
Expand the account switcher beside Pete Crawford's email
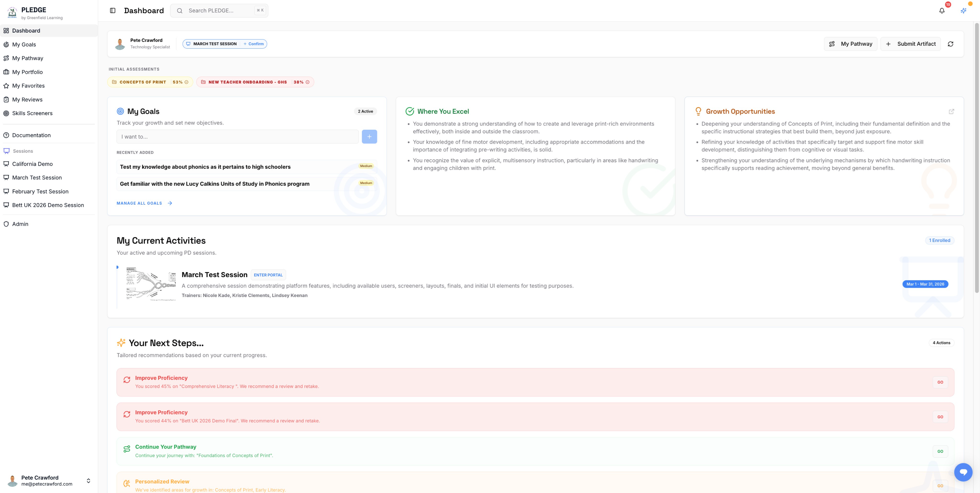(x=88, y=480)
